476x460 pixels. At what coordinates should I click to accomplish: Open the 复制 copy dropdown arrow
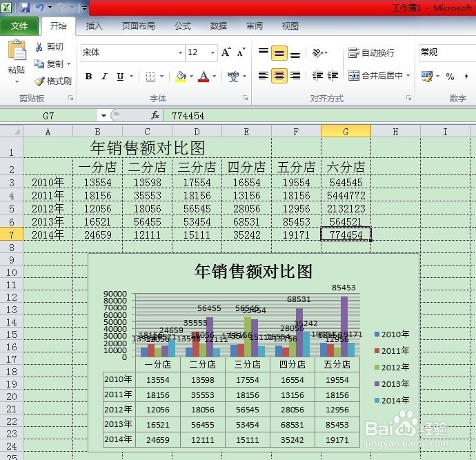point(68,63)
